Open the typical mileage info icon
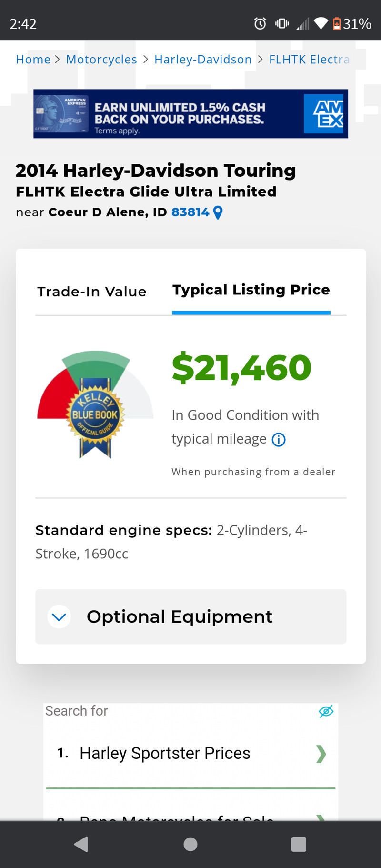 click(279, 439)
